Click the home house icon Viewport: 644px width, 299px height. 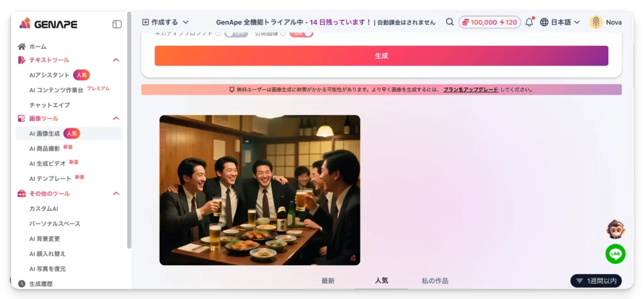[22, 46]
